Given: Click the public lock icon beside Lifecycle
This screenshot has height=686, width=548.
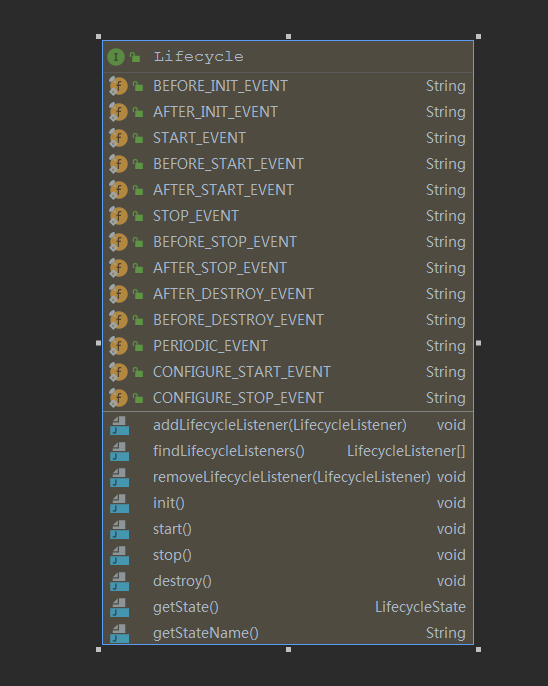Looking at the screenshot, I should [135, 57].
